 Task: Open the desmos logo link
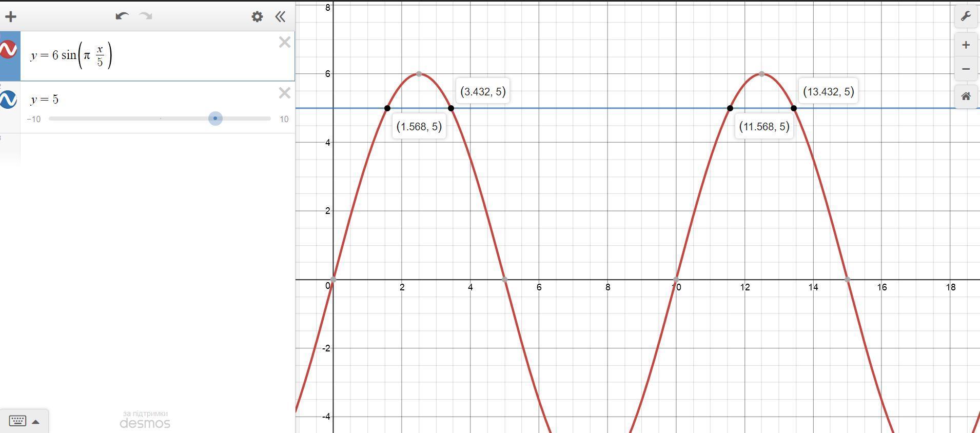145,423
